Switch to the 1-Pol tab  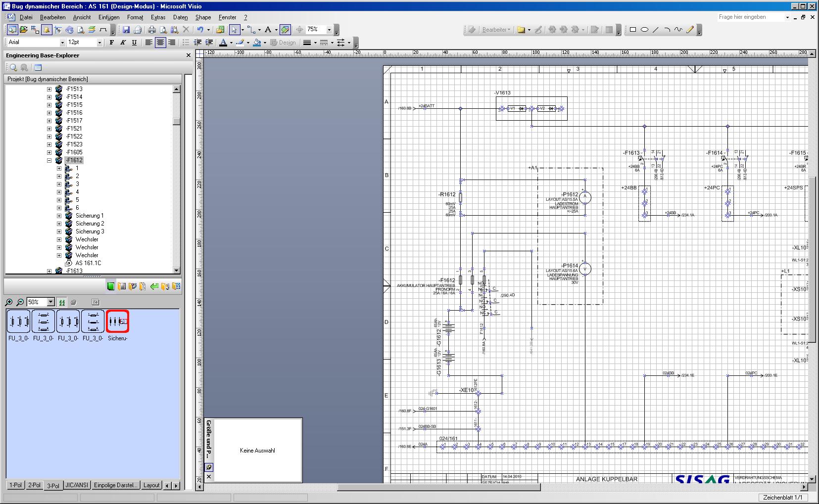point(16,485)
